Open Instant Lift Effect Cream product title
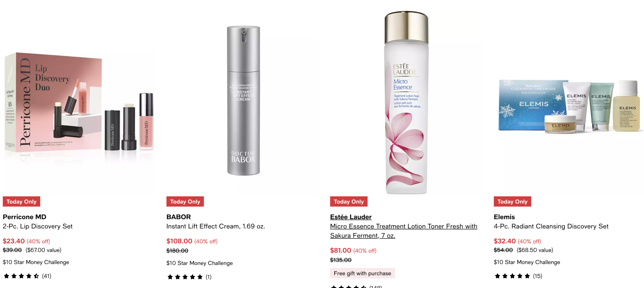 [216, 226]
